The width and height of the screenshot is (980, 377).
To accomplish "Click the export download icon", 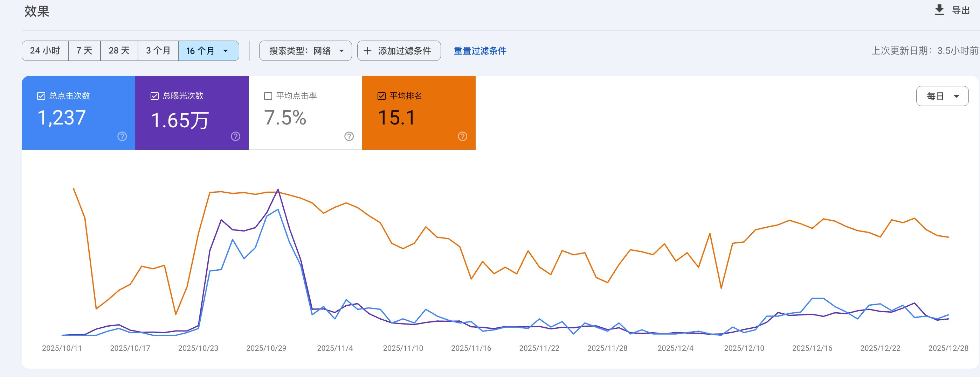I will click(x=939, y=10).
